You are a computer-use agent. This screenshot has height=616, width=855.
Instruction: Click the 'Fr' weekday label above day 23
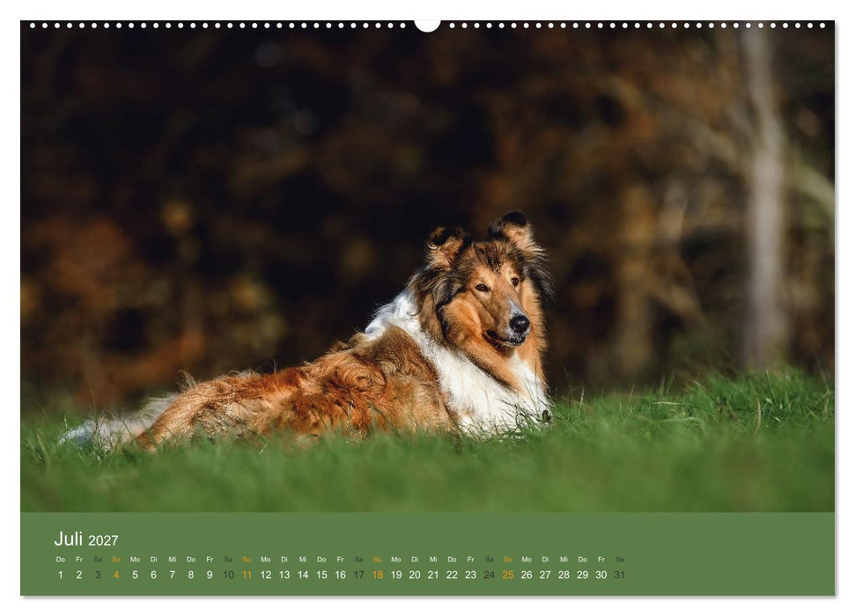[x=470, y=560]
